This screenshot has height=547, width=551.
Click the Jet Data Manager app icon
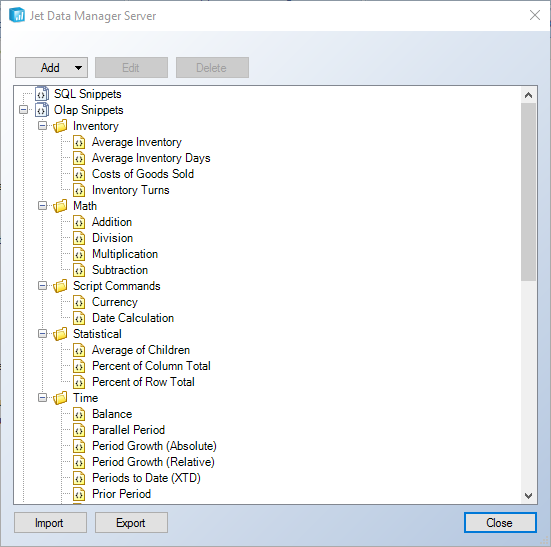(x=17, y=15)
